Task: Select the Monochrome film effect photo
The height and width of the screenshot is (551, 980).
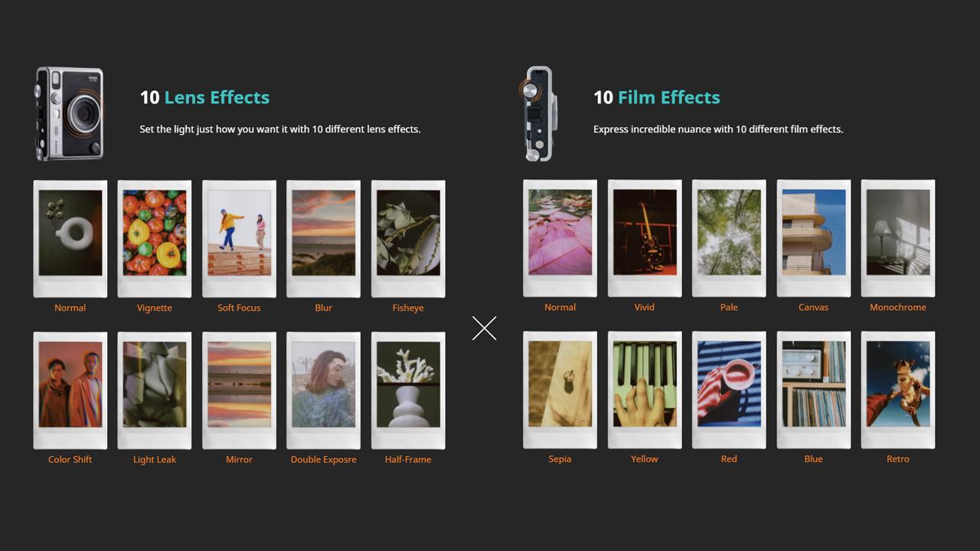Action: (898, 238)
